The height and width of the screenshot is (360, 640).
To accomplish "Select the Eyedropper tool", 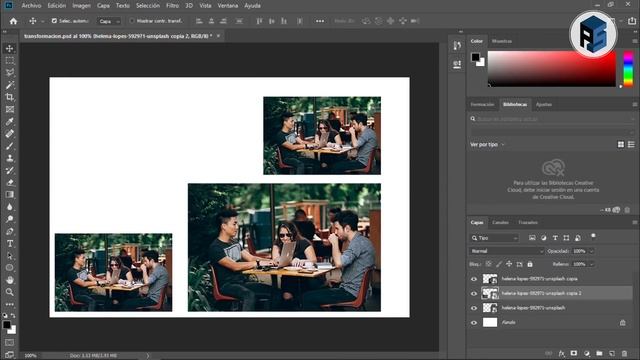I will point(9,122).
